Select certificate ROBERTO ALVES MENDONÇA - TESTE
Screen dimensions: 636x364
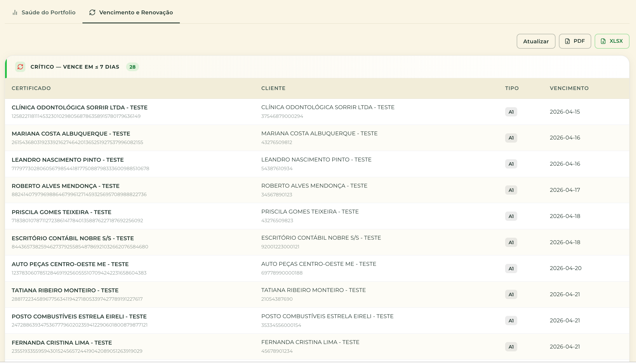66,186
